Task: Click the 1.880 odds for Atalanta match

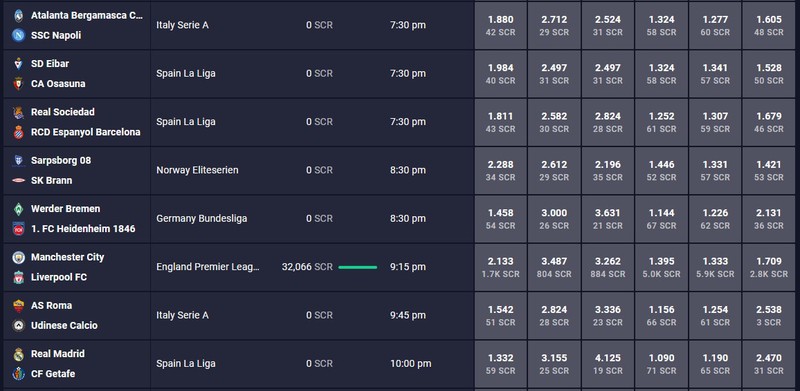Action: tap(501, 25)
